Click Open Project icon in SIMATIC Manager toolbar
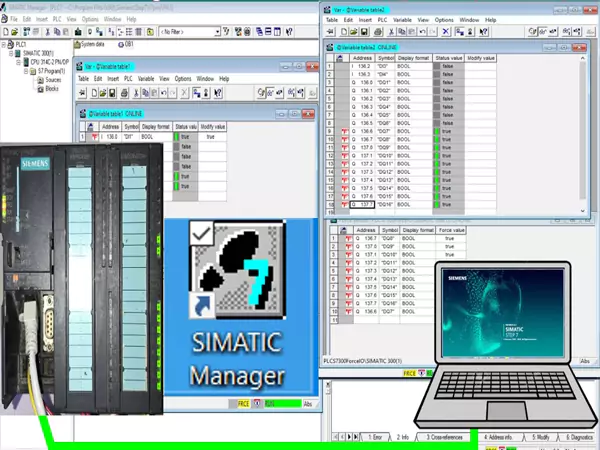The width and height of the screenshot is (600, 450). (x=15, y=32)
